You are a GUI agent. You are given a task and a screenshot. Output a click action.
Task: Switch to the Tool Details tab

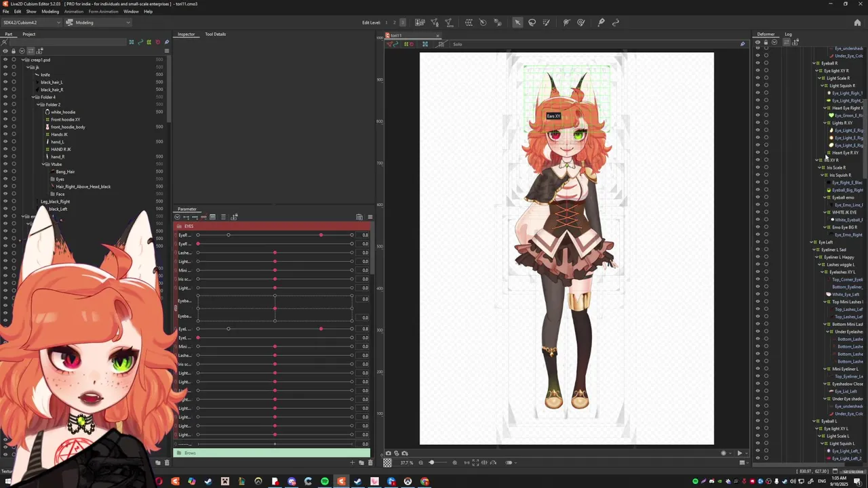[216, 34]
